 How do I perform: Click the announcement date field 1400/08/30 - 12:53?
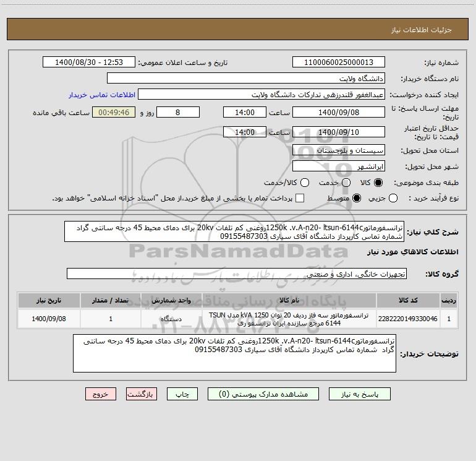[x=89, y=62]
